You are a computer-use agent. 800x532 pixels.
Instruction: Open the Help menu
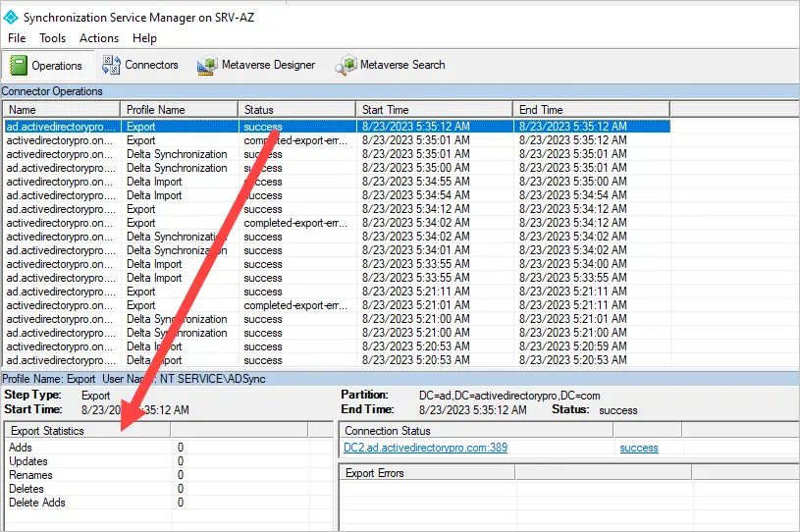click(x=144, y=38)
